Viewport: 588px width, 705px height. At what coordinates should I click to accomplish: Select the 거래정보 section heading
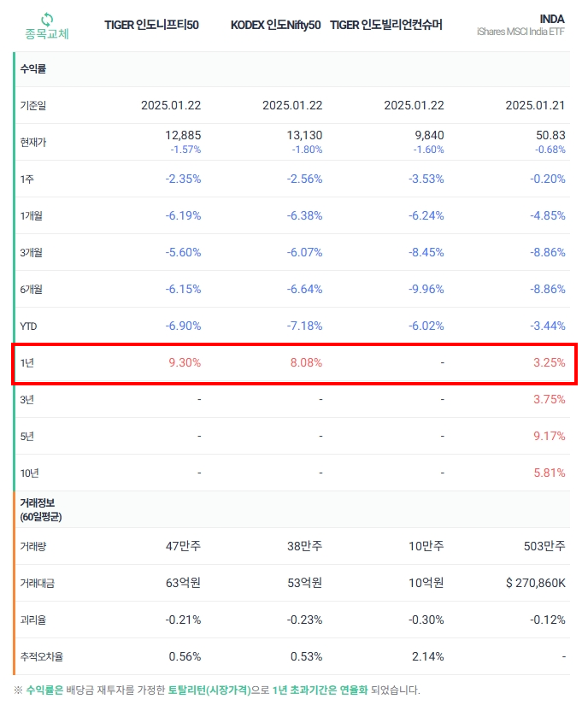[40, 510]
